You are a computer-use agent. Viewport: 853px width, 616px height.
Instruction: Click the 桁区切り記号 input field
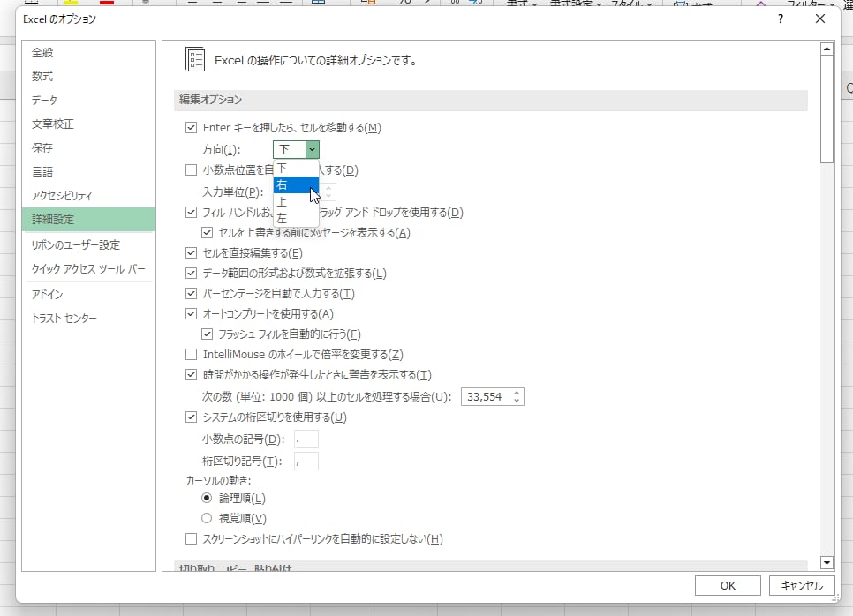coord(306,462)
